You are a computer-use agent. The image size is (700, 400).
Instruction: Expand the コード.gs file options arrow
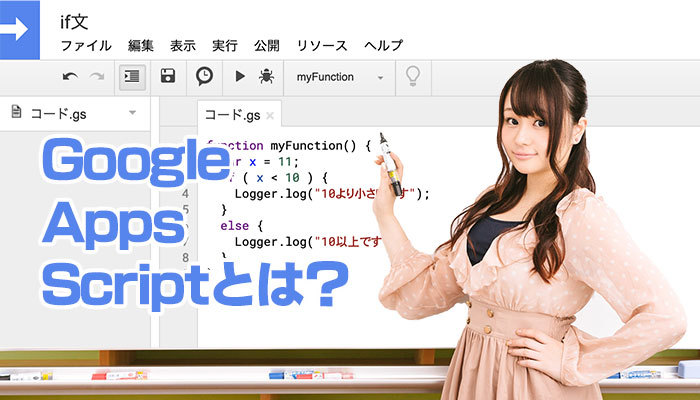coord(133,112)
